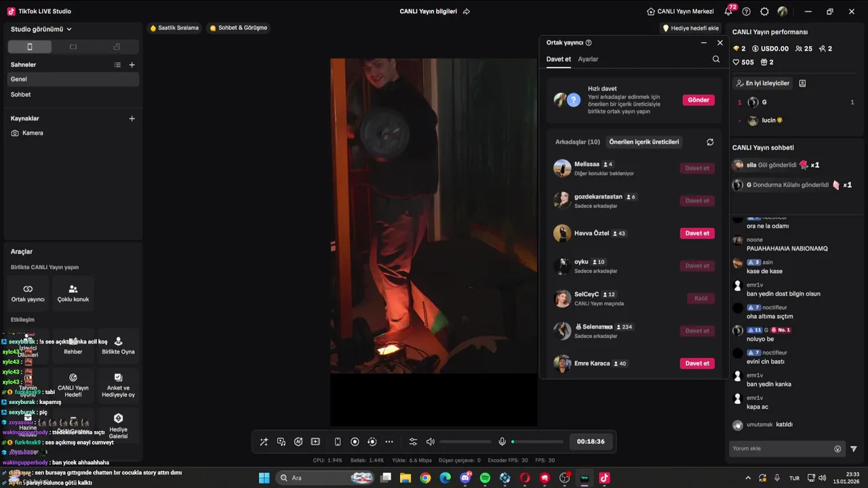Mute the microphone icon

[502, 442]
